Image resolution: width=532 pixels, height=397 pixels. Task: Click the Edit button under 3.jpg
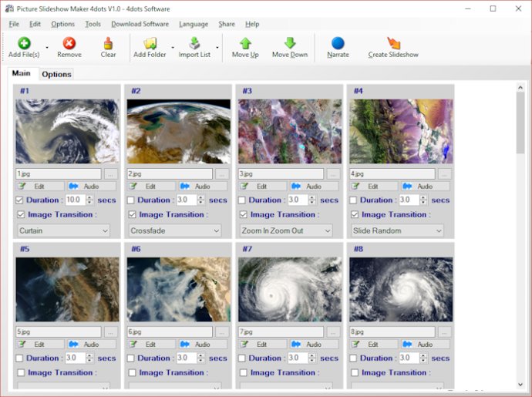tap(262, 187)
